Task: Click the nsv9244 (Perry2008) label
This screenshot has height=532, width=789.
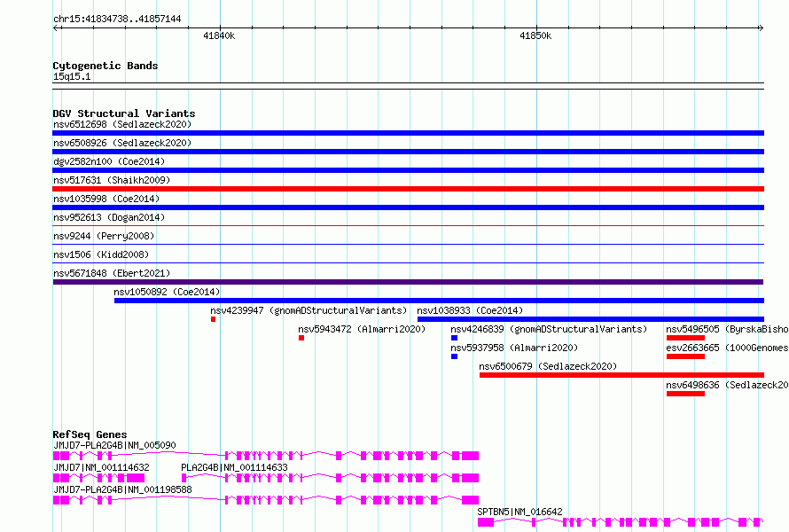Action: pos(104,236)
